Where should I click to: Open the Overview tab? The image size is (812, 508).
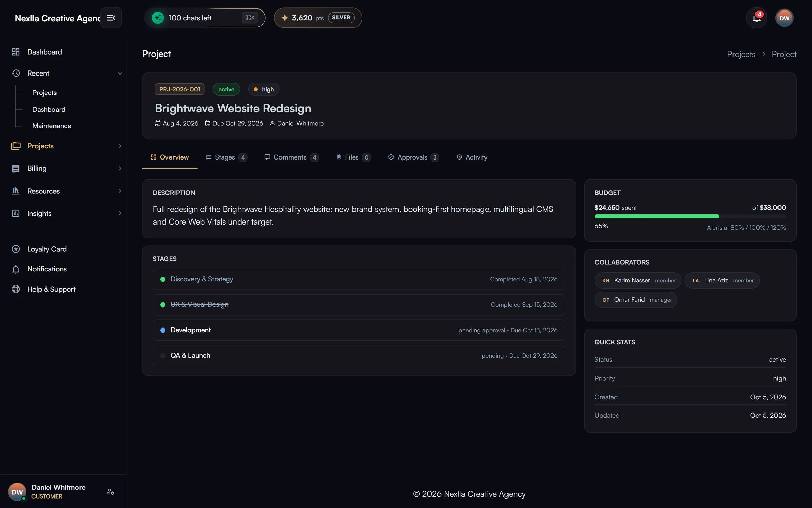170,157
